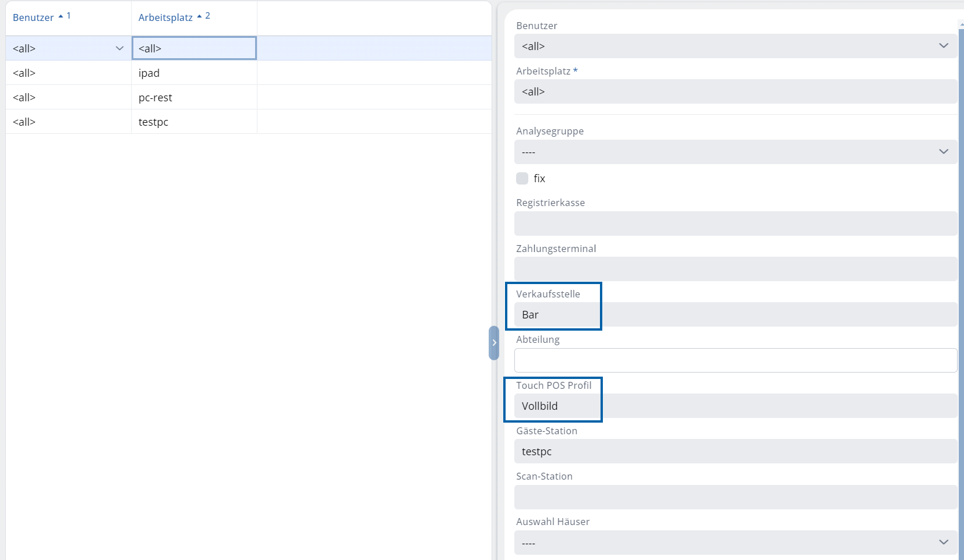This screenshot has width=964, height=560.
Task: Expand the Auswahl Häuser dropdown
Action: 943,543
